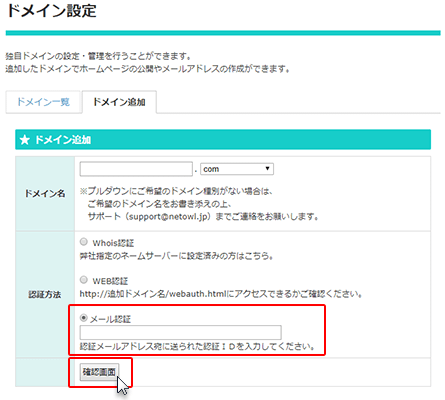Viewport: 445px width, 400px height.
Task: Switch to the ドメイン一覧 tab
Action: coord(43,102)
